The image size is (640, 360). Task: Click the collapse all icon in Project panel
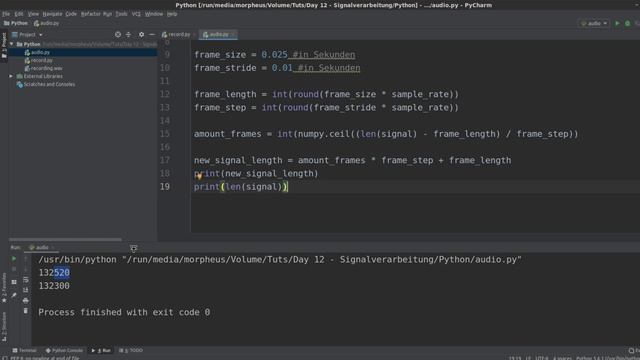click(128, 35)
